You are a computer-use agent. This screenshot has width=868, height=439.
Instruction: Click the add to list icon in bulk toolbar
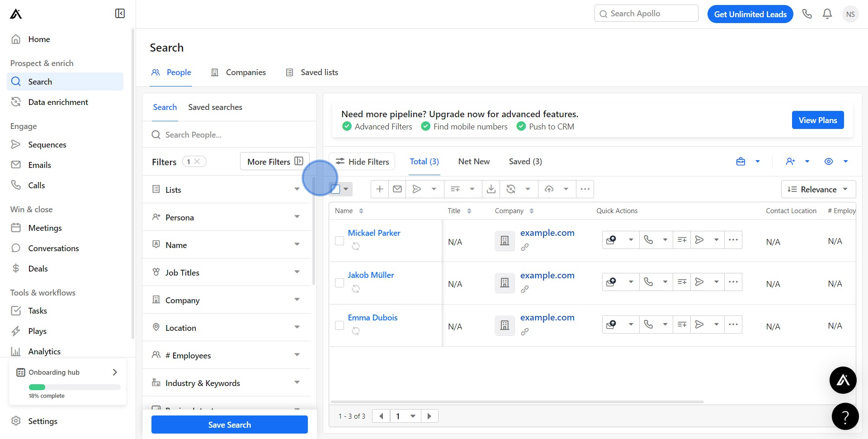[x=455, y=189]
